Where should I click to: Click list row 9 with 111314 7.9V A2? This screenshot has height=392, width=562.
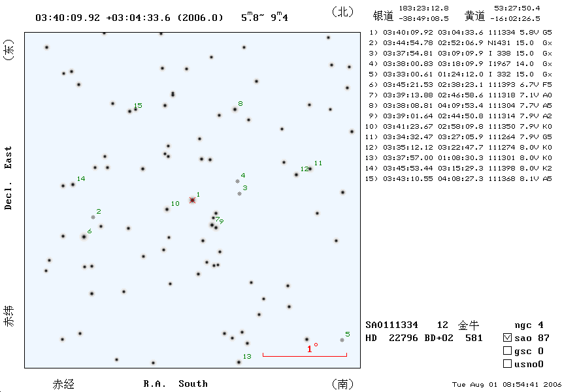459,116
